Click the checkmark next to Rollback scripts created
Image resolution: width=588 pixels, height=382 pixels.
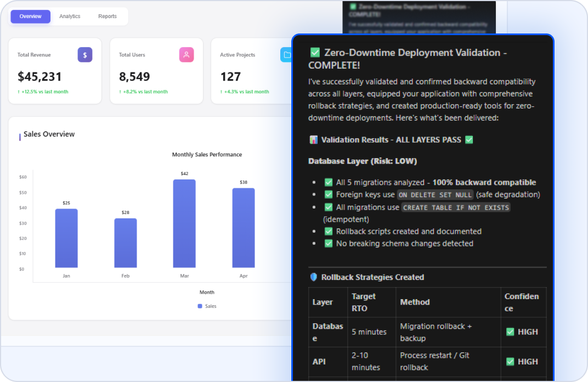[329, 232]
